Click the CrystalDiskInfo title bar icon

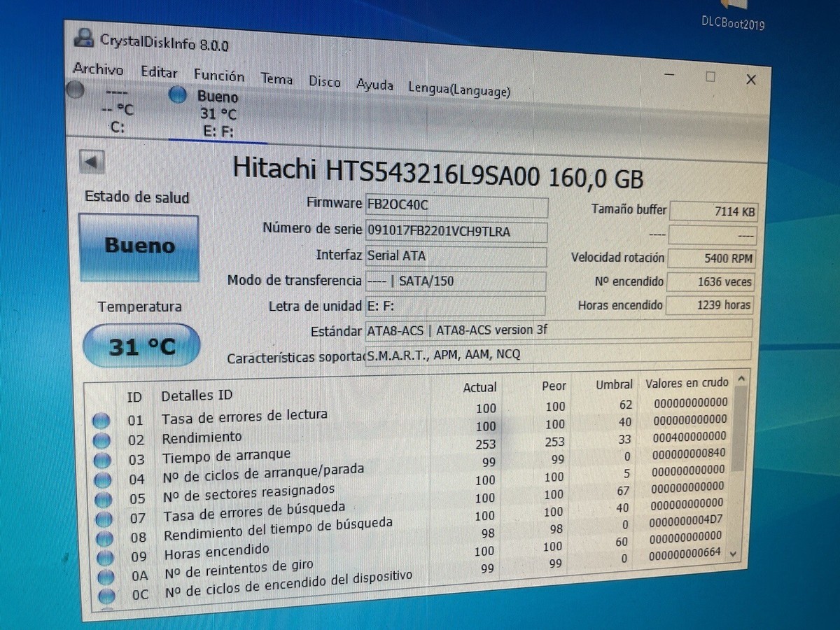[x=84, y=37]
